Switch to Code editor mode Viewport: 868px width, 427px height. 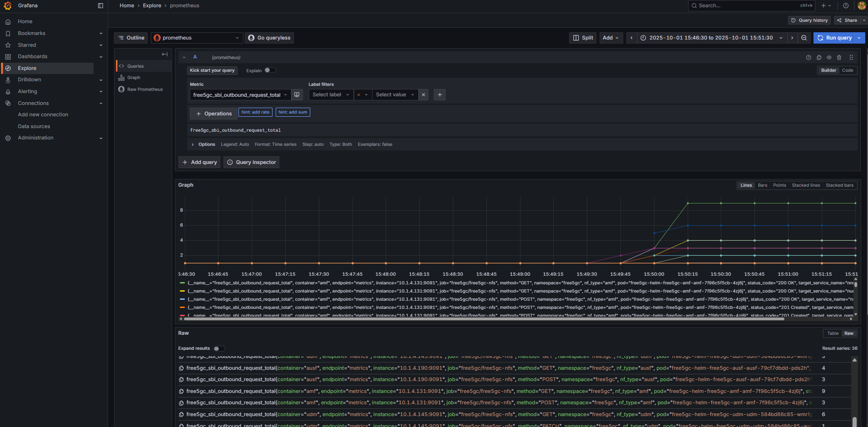[847, 70]
